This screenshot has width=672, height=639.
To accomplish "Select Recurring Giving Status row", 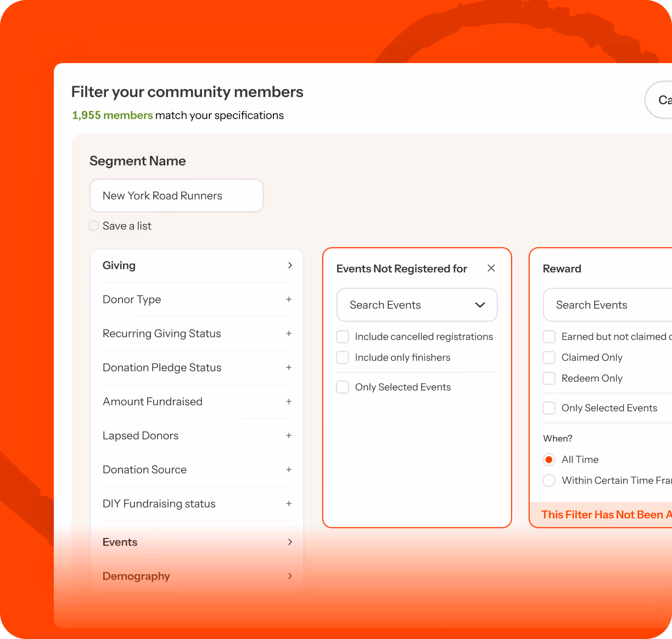I will [x=197, y=333].
